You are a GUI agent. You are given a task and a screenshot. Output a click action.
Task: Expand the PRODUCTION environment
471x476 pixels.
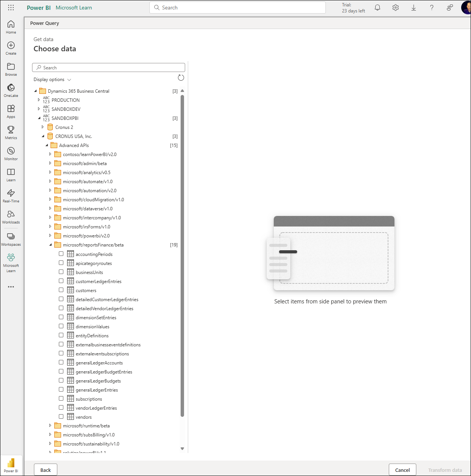pyautogui.click(x=39, y=100)
